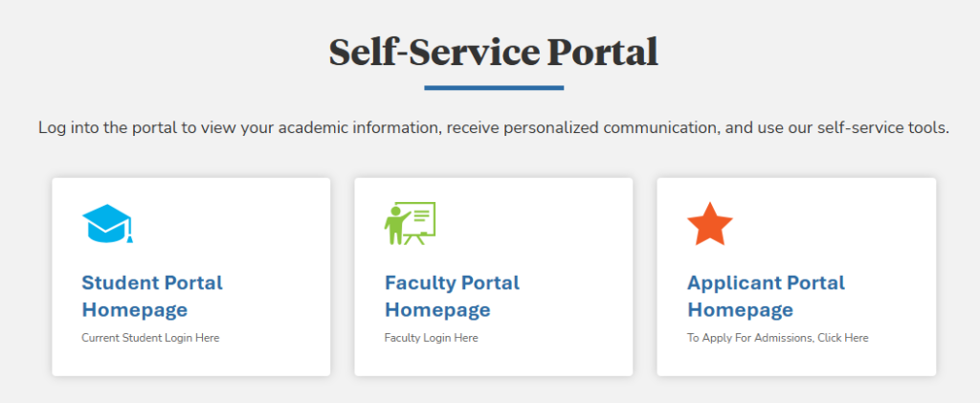Click the Self-Service Portal page heading
The height and width of the screenshot is (403, 980).
click(x=493, y=53)
